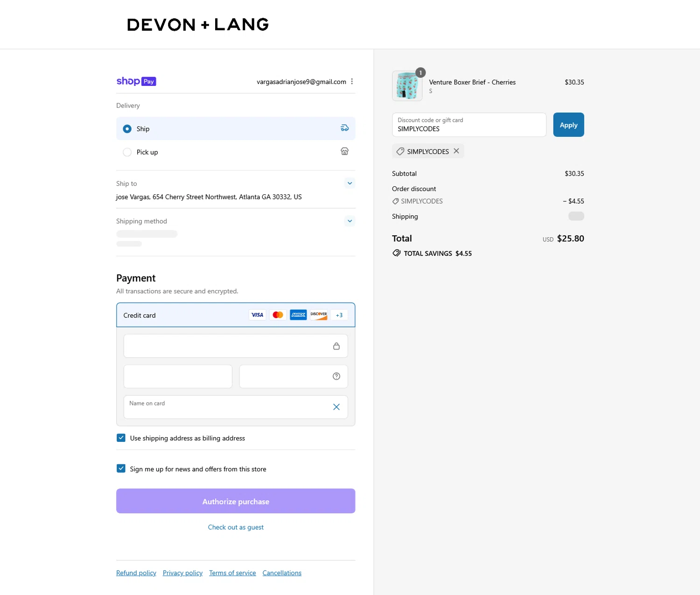Uncheck use shipping address as billing
The height and width of the screenshot is (595, 700).
click(121, 438)
